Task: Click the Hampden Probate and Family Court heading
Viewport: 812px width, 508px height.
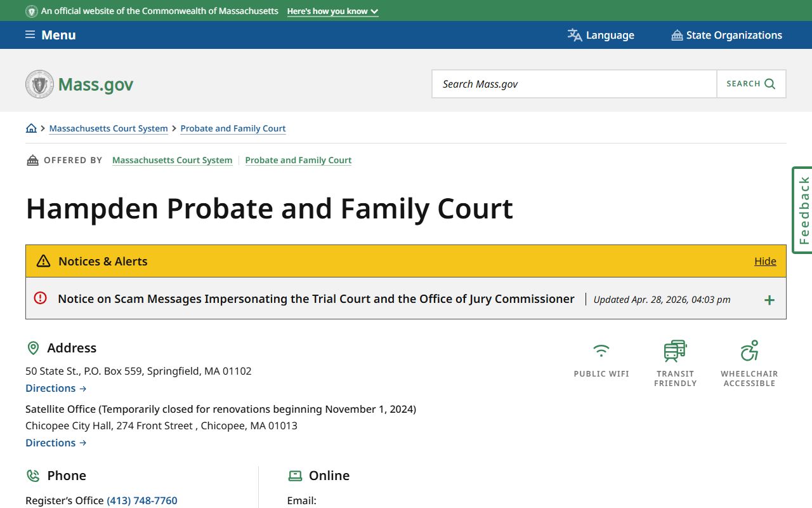Action: click(270, 208)
